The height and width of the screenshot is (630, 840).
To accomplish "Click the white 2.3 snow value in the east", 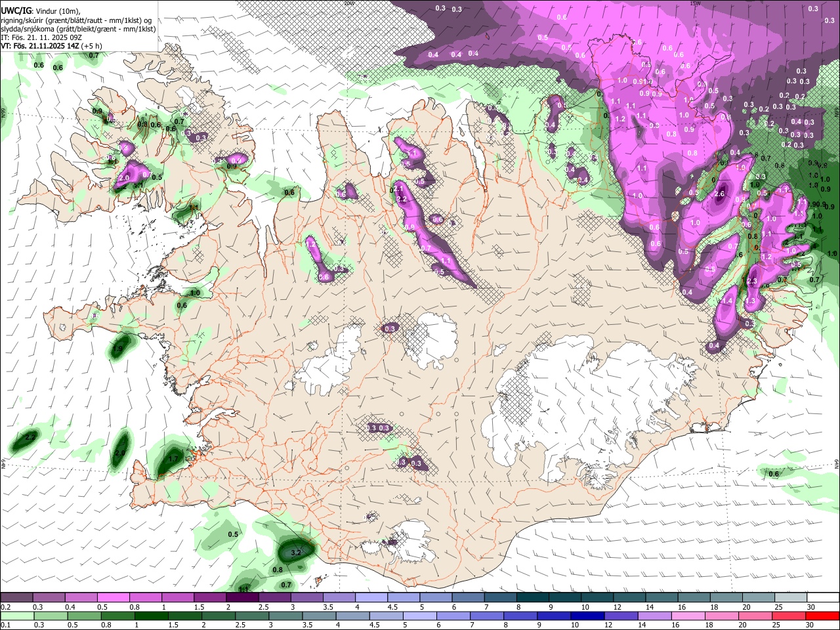I will click(752, 281).
